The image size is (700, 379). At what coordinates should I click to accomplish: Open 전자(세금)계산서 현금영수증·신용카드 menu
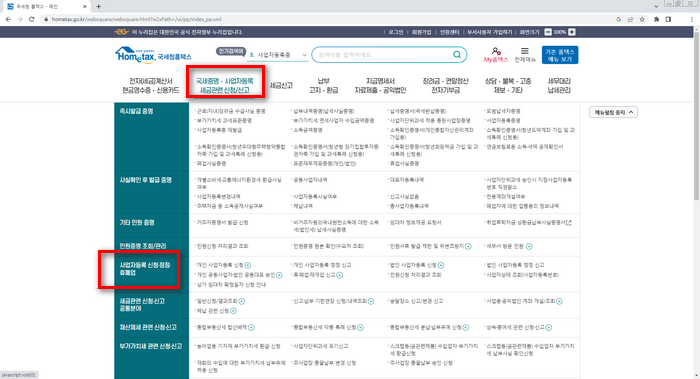coord(151,86)
